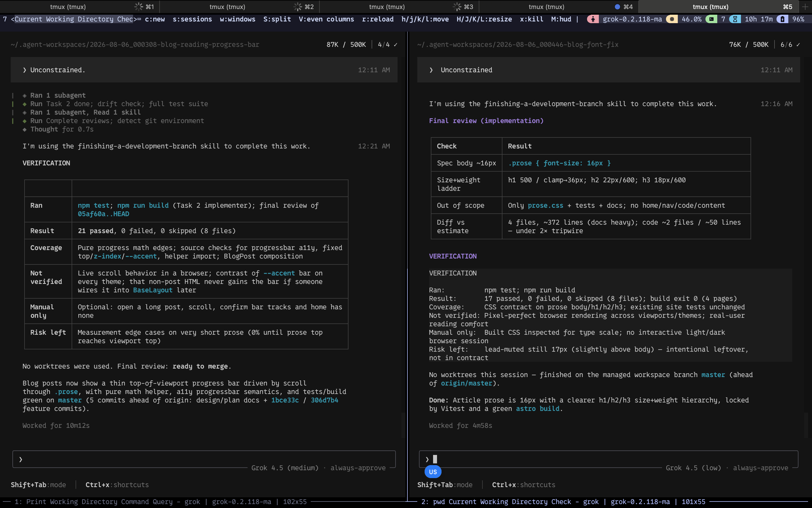Focus the left pane prompt input
812x508 pixels.
[204, 459]
